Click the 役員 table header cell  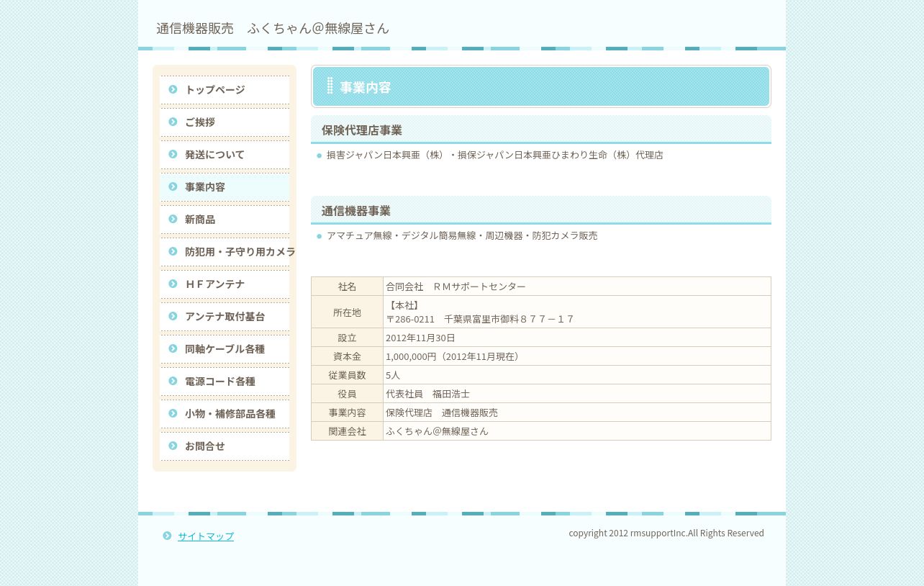[347, 394]
